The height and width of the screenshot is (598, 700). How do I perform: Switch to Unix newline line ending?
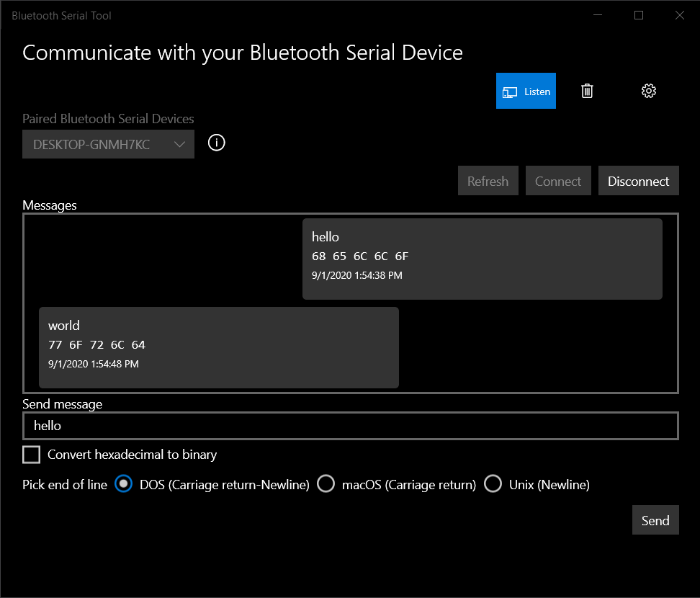[493, 483]
